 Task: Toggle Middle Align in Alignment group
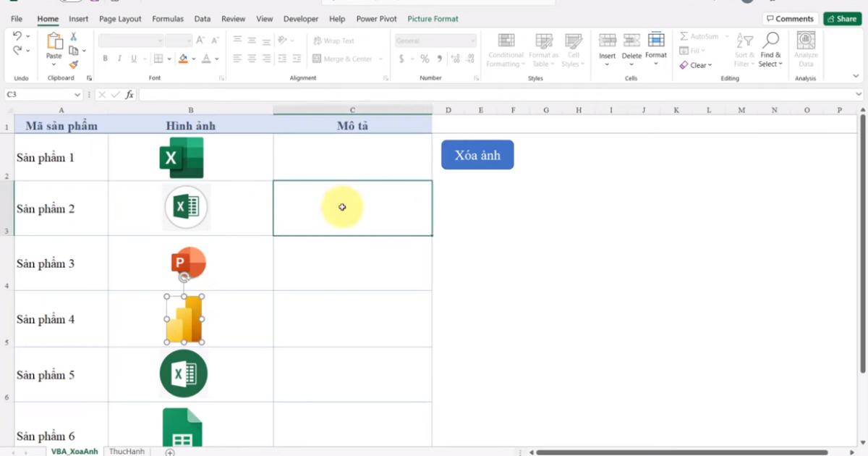click(252, 41)
